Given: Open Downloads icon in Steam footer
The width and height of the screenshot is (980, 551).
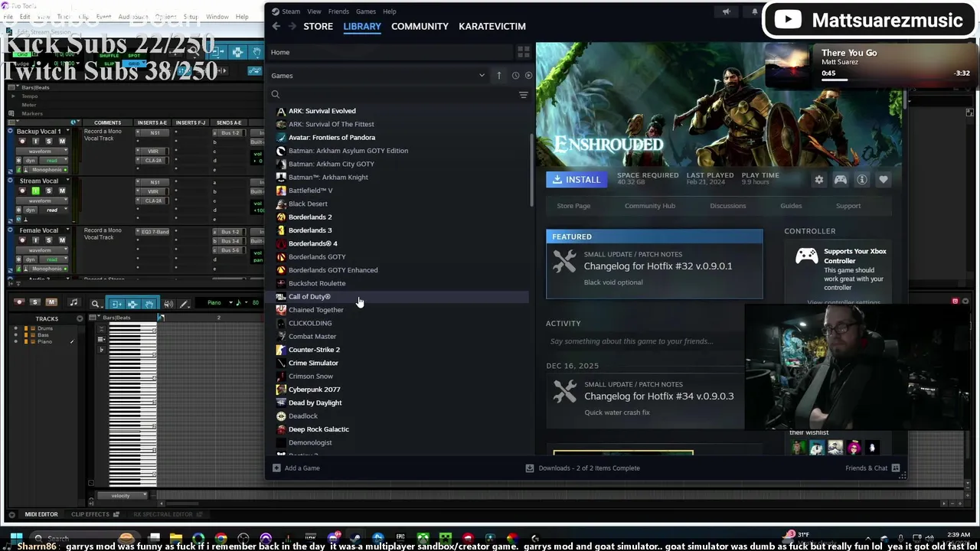Looking at the screenshot, I should pos(530,468).
